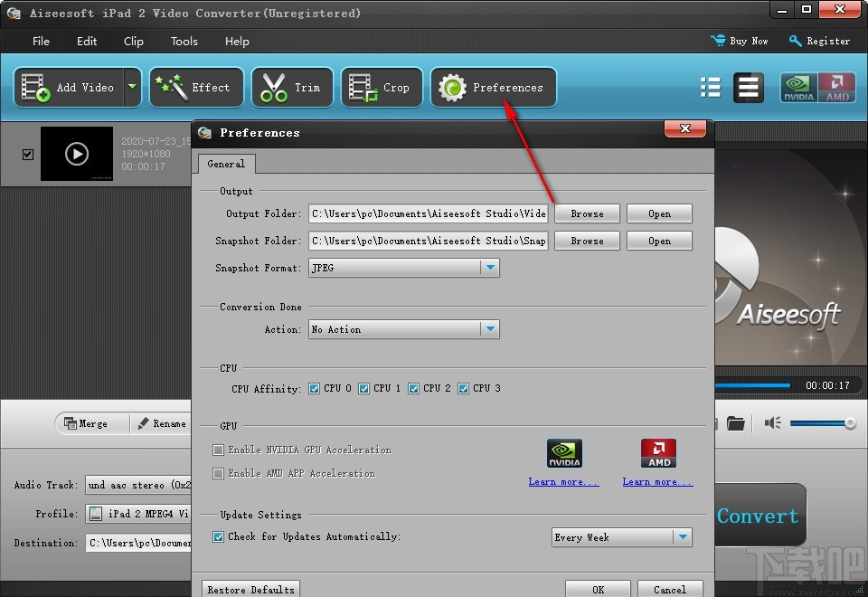868x597 pixels.
Task: Open the File menu
Action: [41, 41]
